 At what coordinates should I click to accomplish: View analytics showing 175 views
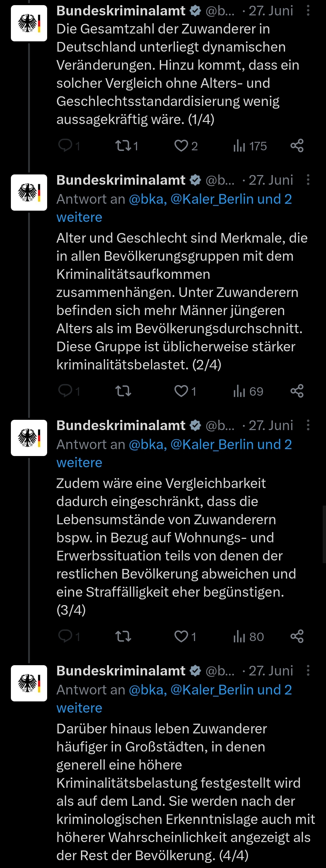pyautogui.click(x=250, y=145)
